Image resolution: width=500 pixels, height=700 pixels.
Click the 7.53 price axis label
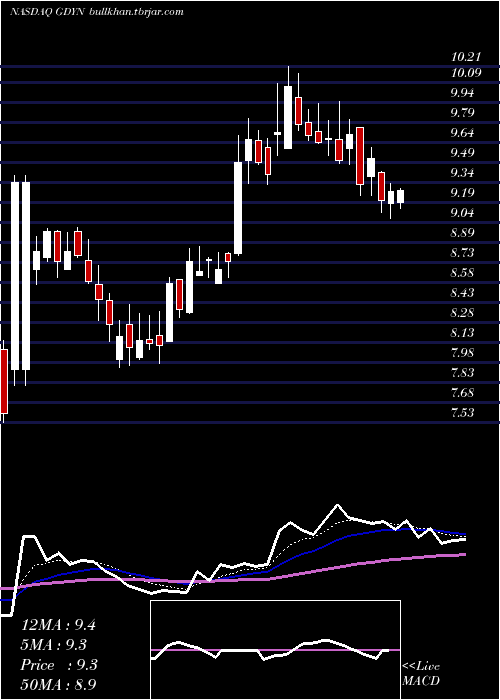(x=462, y=412)
